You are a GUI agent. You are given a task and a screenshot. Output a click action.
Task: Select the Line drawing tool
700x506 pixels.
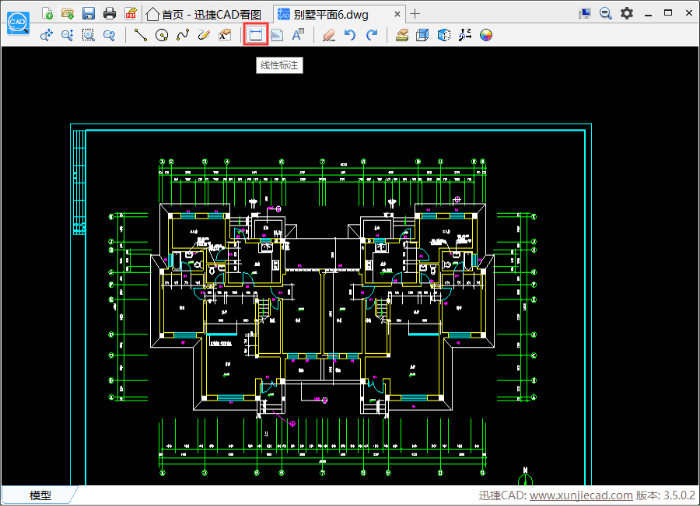141,35
